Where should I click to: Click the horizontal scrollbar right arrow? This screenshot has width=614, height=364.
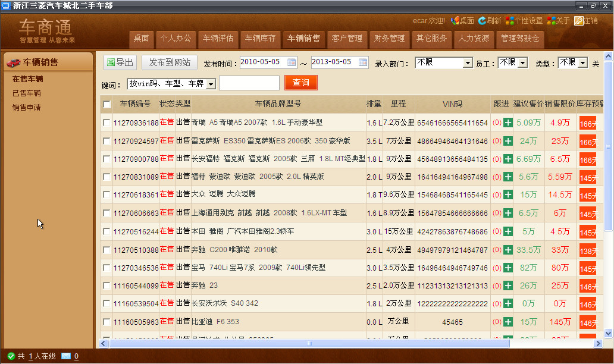[x=598, y=344]
